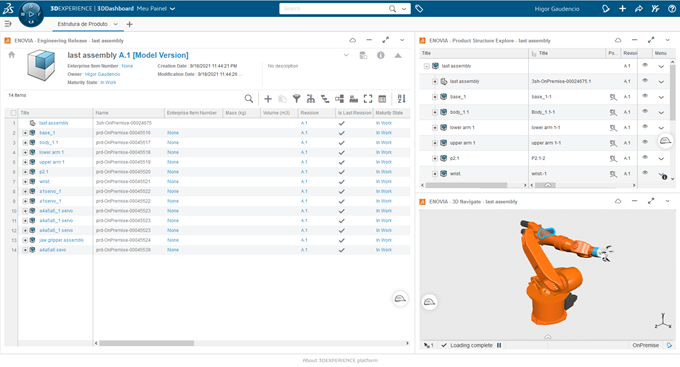Click the top bar plus icon
Image resolution: width=680 pixels, height=367 pixels.
[622, 9]
